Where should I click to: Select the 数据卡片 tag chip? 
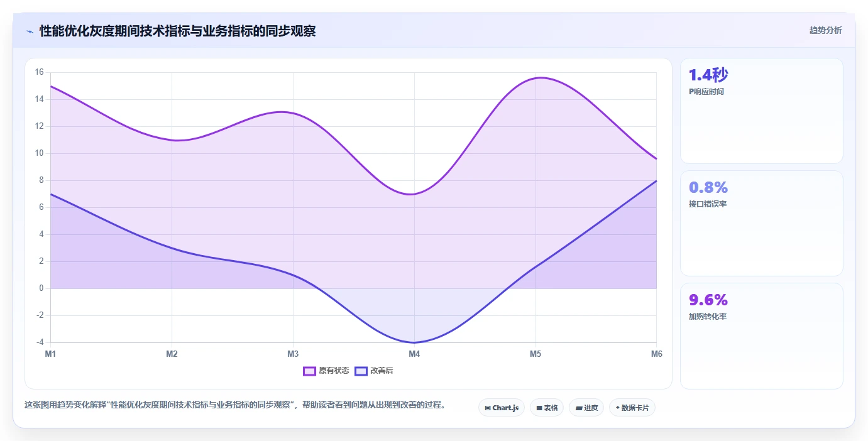pyautogui.click(x=632, y=408)
